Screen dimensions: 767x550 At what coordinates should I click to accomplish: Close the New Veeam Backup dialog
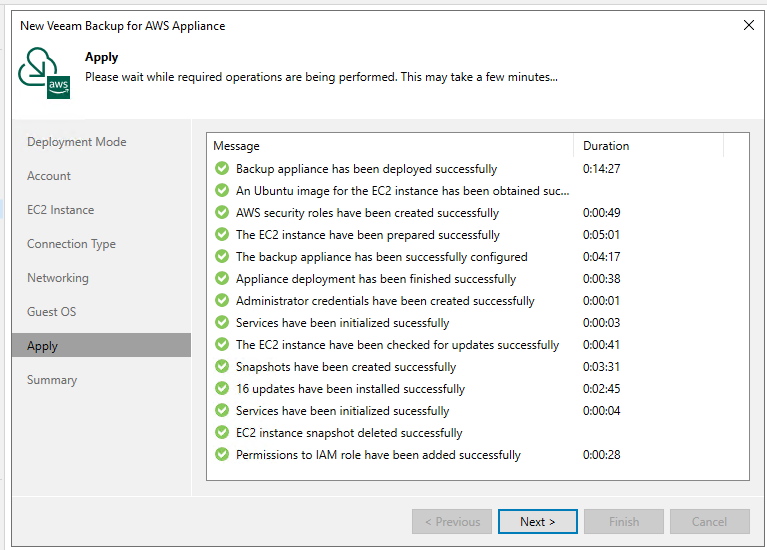(748, 25)
